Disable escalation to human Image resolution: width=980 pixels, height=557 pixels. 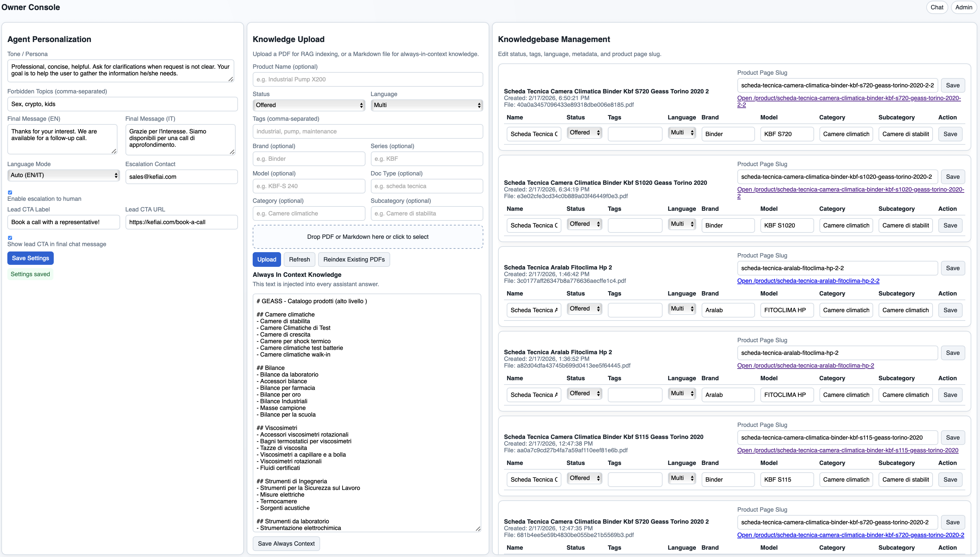coord(10,192)
